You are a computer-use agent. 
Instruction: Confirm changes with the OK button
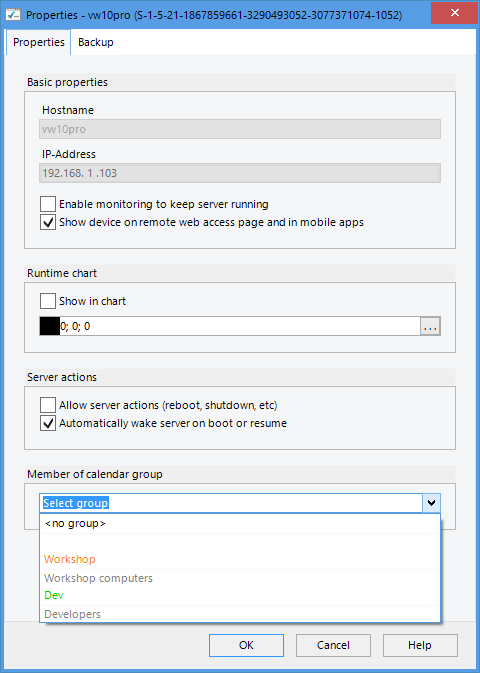pyautogui.click(x=246, y=645)
